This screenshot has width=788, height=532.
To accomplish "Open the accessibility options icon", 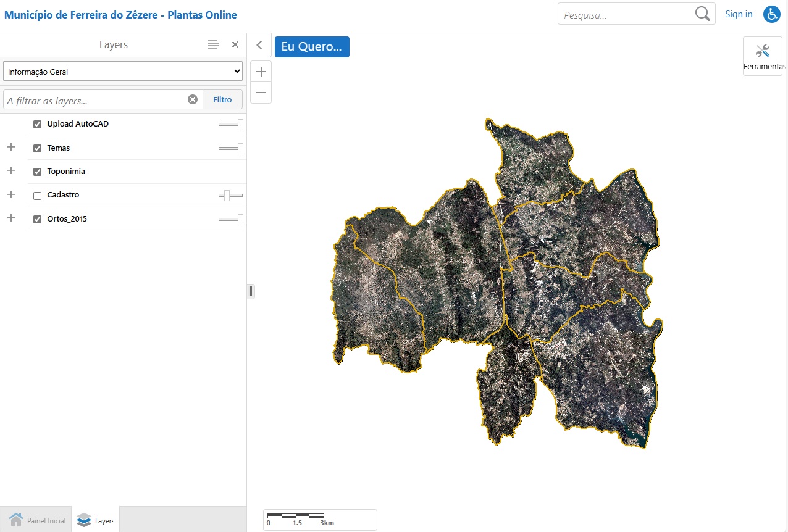I will click(x=771, y=14).
